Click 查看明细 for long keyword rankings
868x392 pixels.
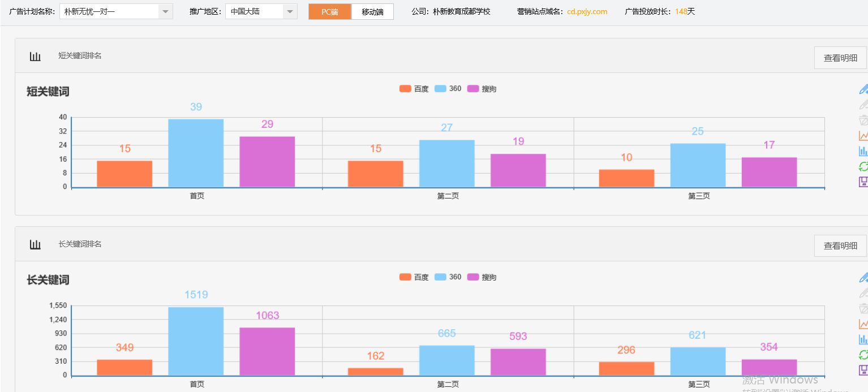pyautogui.click(x=840, y=245)
